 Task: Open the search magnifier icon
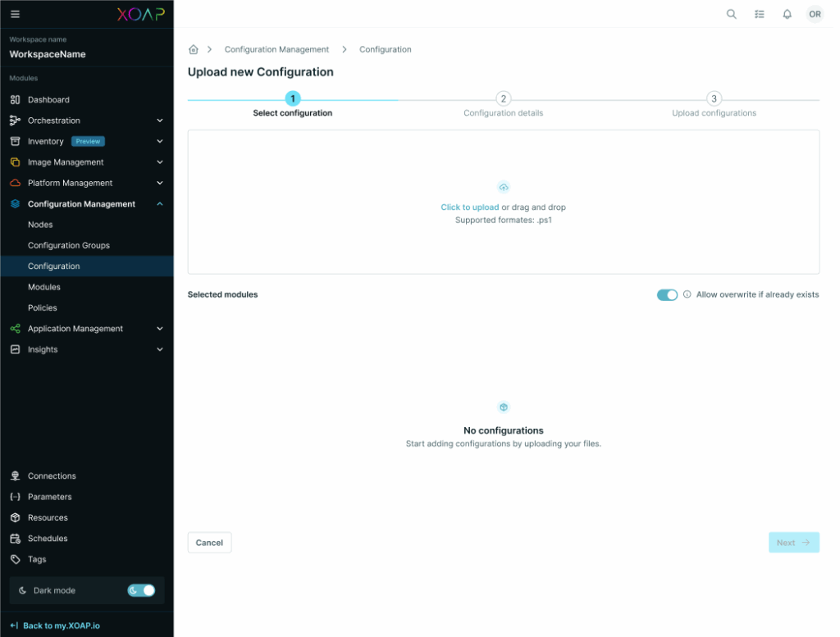click(x=731, y=14)
